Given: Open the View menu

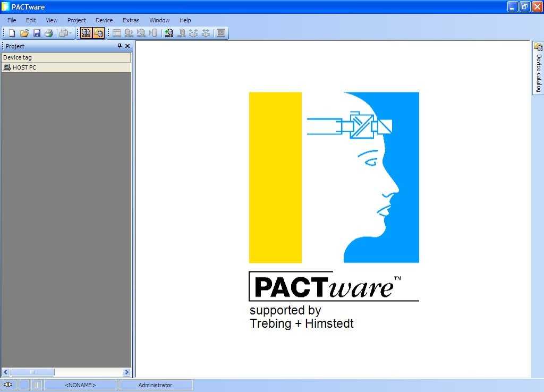Looking at the screenshot, I should point(52,20).
